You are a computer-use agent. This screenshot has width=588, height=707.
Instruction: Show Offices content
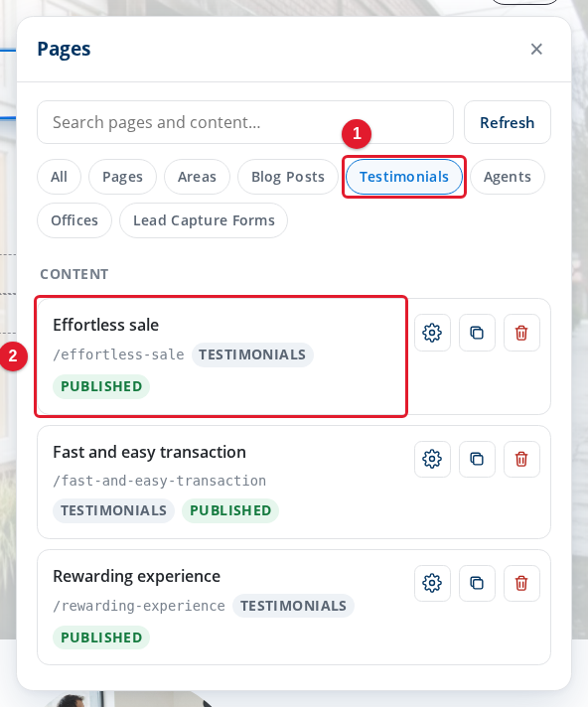coord(74,220)
